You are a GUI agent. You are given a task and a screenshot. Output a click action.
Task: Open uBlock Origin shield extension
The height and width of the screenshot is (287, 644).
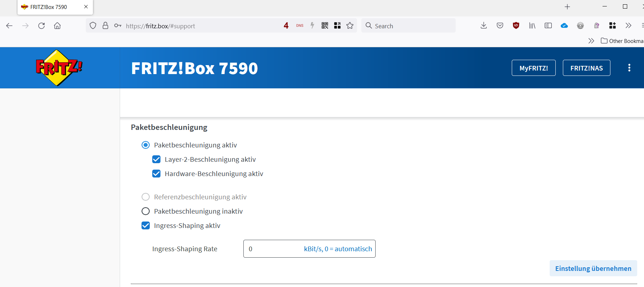tap(516, 25)
